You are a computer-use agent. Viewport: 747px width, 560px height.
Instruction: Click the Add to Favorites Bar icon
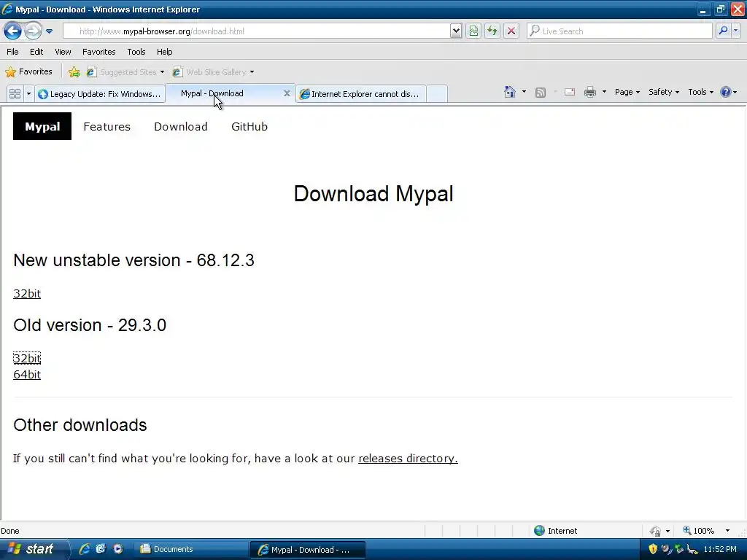coord(74,72)
